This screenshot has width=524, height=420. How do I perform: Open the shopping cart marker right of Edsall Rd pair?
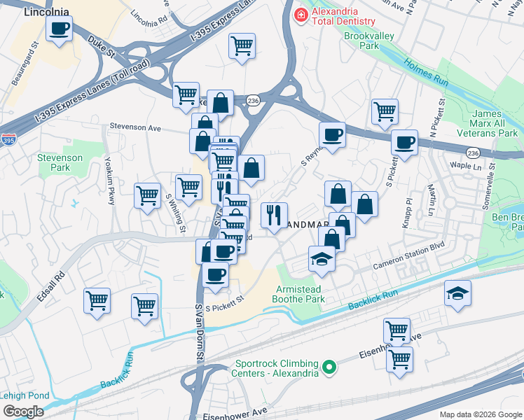145,309
